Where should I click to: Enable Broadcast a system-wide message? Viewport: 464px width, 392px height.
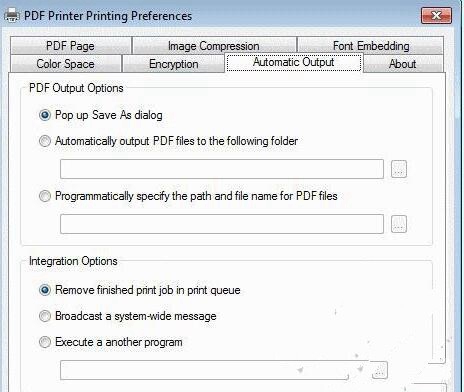coord(45,316)
